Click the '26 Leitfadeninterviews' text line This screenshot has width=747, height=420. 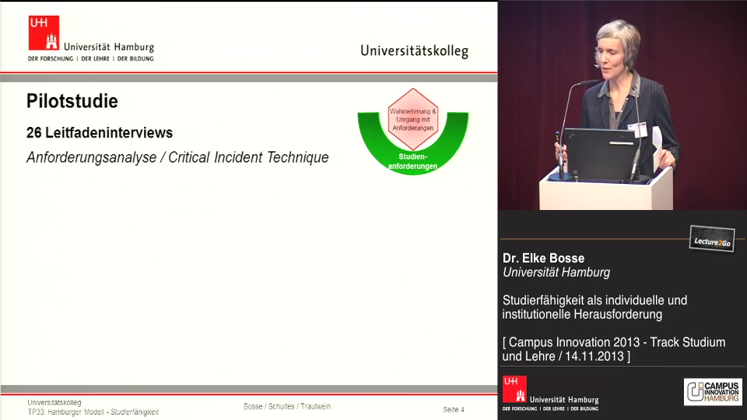point(99,132)
